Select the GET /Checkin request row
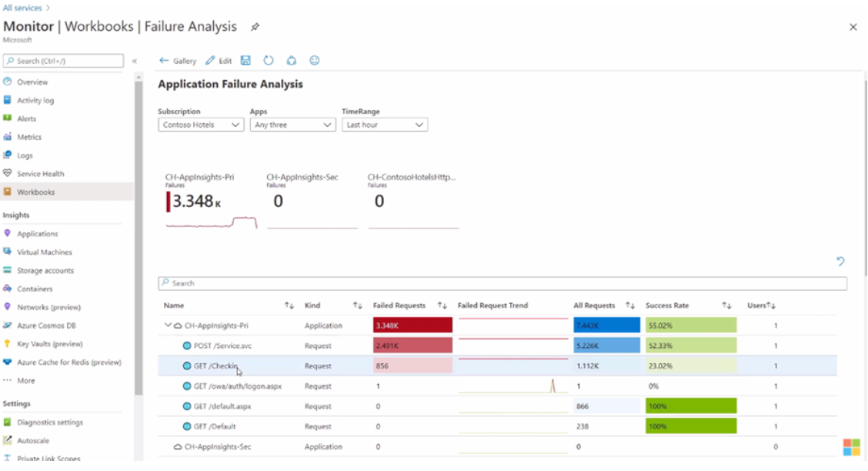The width and height of the screenshot is (868, 471). coord(497,366)
